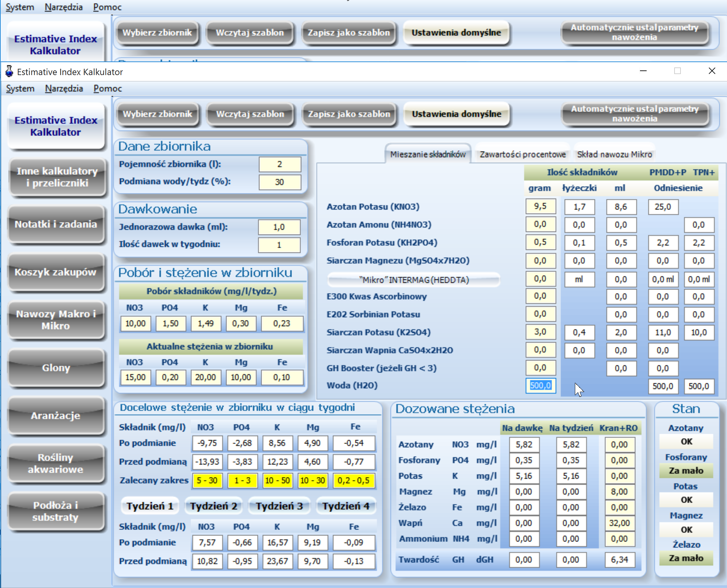727x588 pixels.
Task: Select the Tydzień 1 tab
Action: point(150,506)
